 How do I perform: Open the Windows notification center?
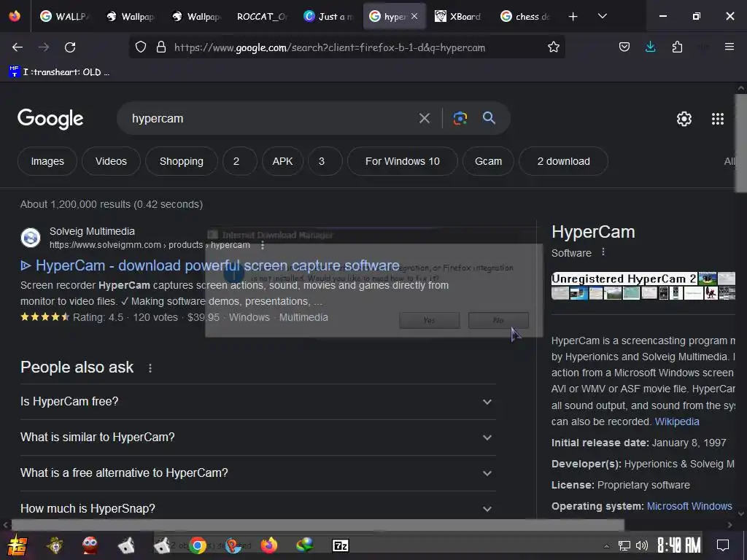[723, 545]
